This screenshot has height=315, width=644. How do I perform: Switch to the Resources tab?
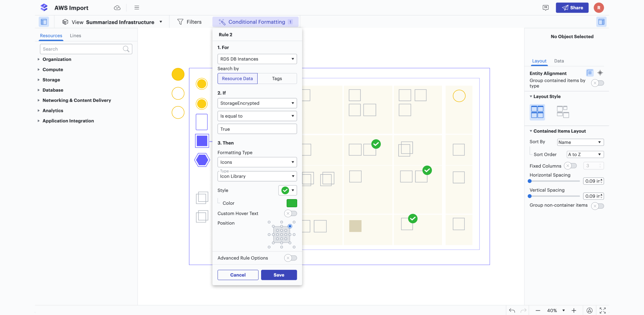click(51, 36)
